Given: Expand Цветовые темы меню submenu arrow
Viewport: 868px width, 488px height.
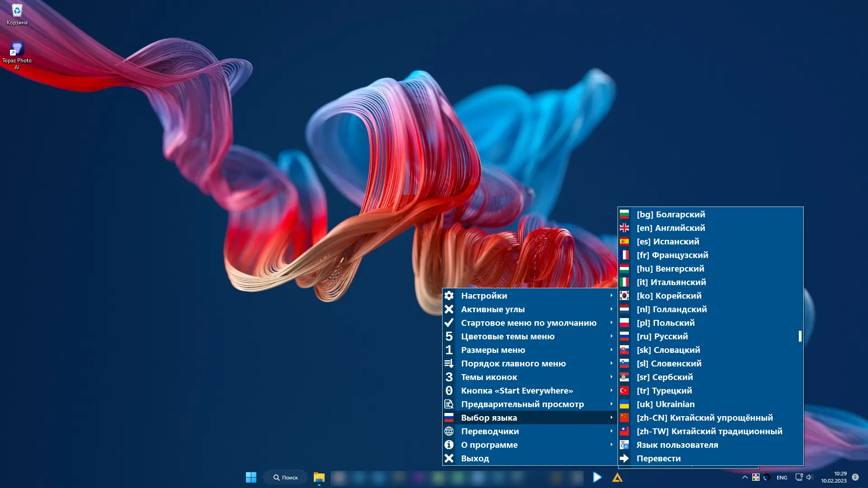Looking at the screenshot, I should (611, 336).
